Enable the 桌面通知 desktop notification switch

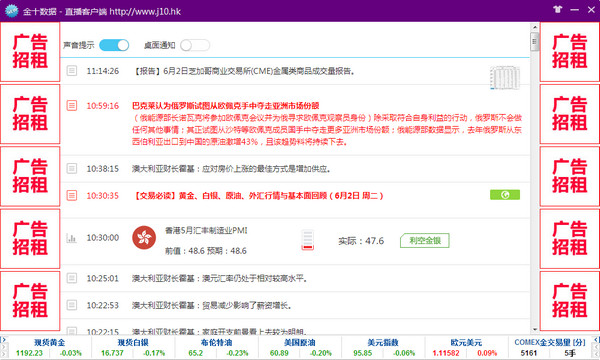[195, 45]
